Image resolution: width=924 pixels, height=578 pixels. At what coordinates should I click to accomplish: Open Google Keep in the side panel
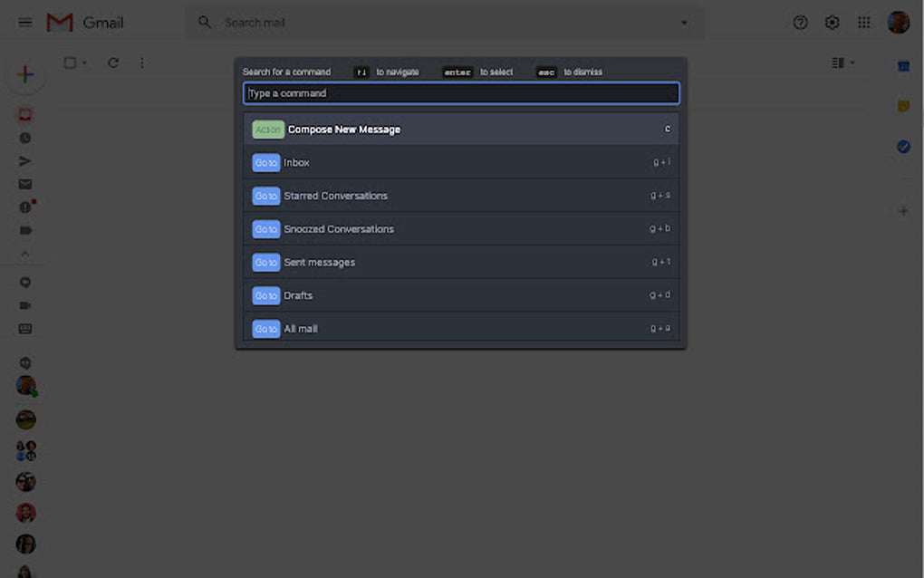[x=903, y=106]
